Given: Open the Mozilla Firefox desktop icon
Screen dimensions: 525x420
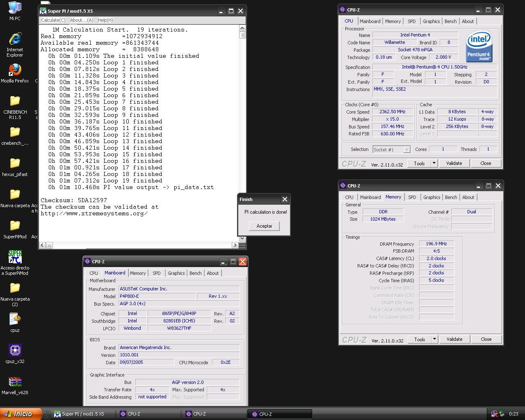Looking at the screenshot, I should (x=15, y=73).
